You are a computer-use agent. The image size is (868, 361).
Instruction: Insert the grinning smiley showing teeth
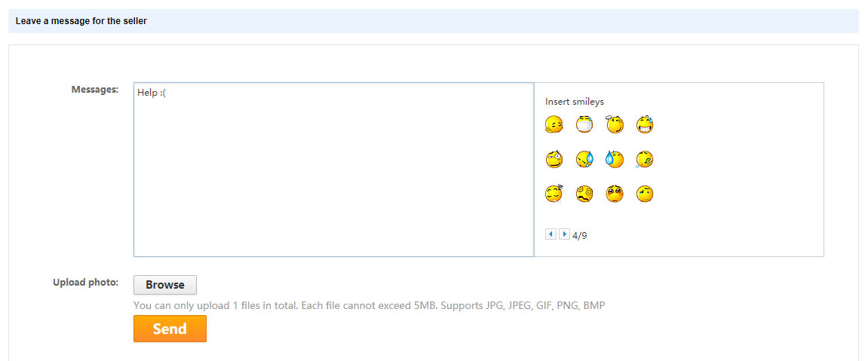(x=644, y=124)
